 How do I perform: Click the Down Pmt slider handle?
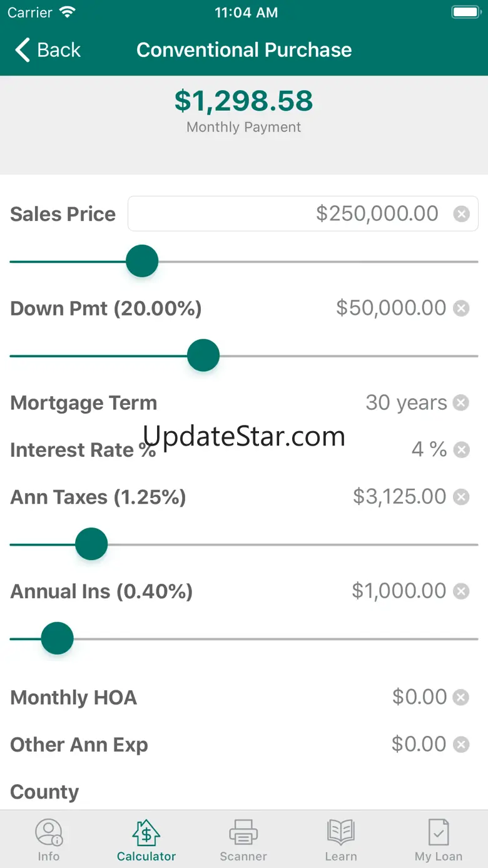(203, 355)
